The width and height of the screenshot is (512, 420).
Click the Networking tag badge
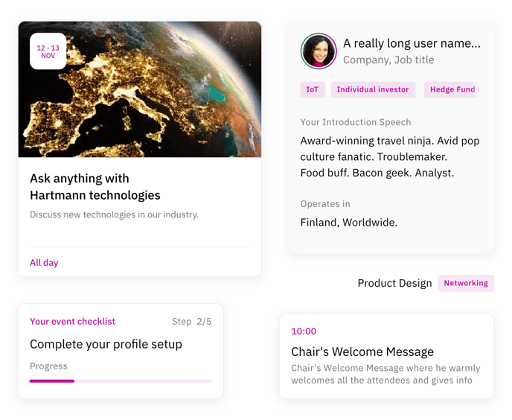[466, 283]
